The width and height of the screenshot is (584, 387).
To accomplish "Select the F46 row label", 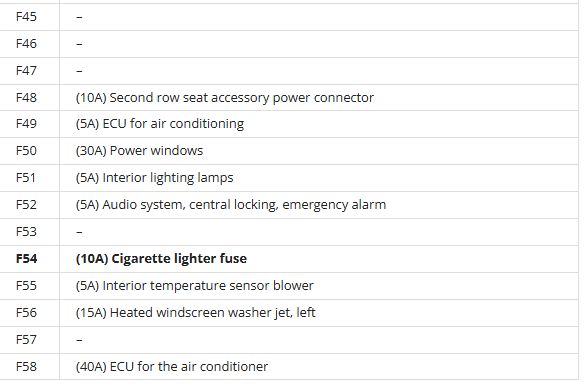I will [26, 44].
